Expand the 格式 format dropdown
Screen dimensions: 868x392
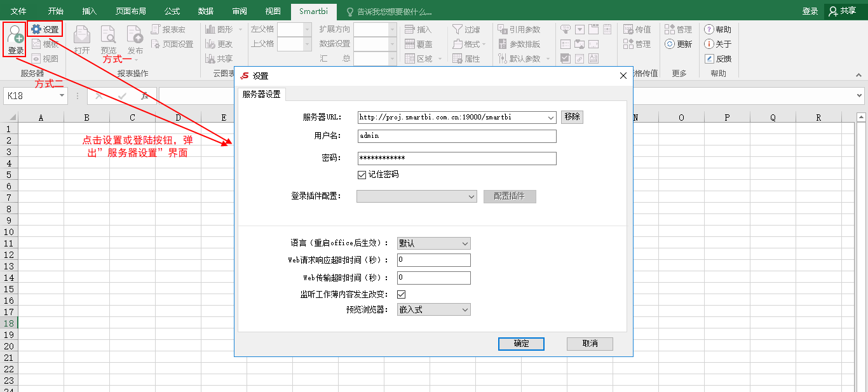coord(484,44)
